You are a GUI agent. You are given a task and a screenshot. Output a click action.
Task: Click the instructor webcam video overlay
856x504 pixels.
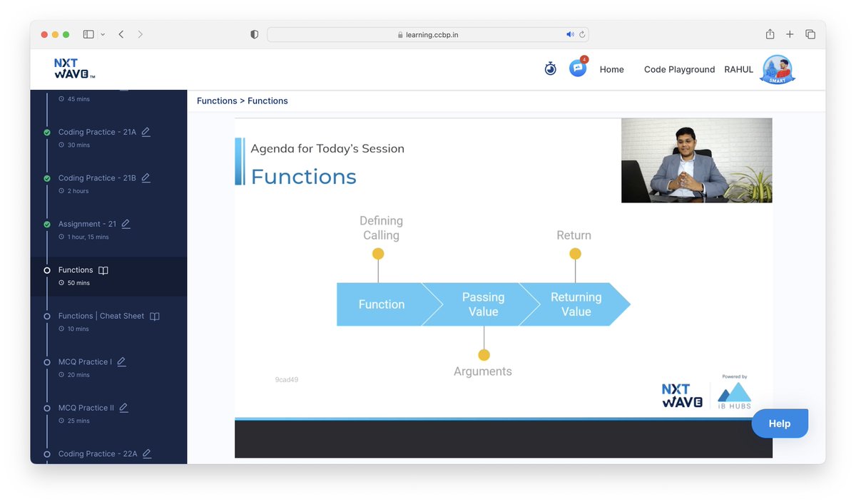click(696, 160)
